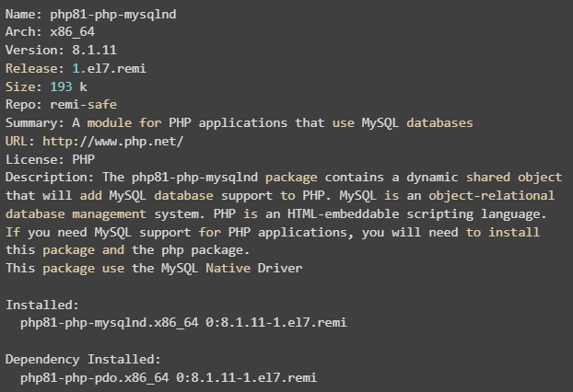Image resolution: width=573 pixels, height=392 pixels.
Task: Click the repo name remi-safe
Action: [80, 105]
